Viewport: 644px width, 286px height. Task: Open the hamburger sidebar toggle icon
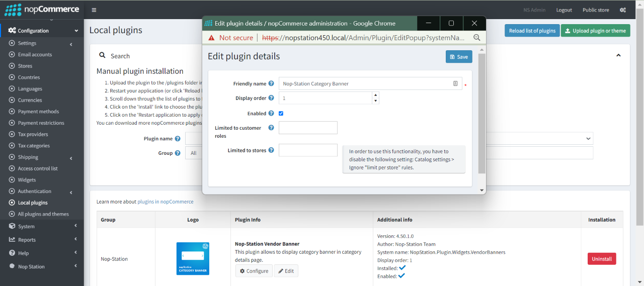point(94,10)
